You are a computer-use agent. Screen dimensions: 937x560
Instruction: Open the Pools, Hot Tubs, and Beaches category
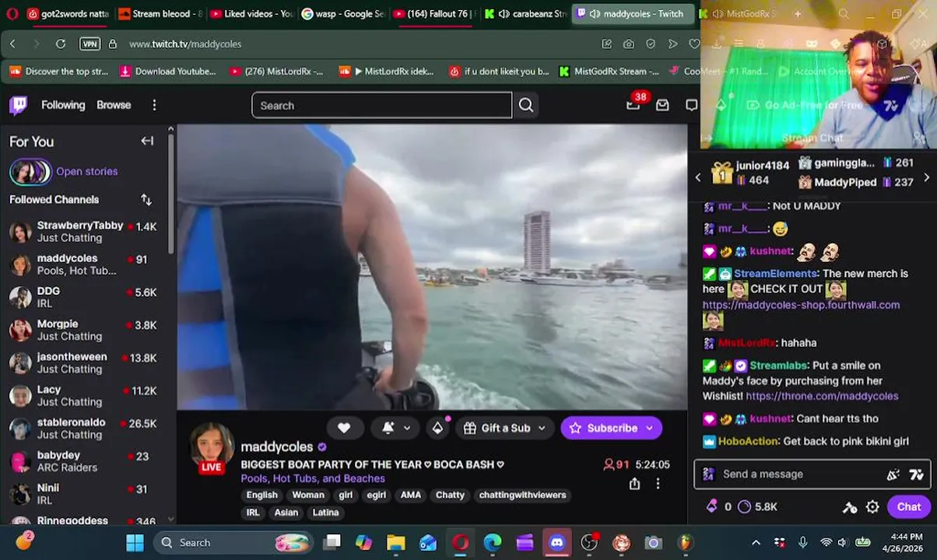pyautogui.click(x=313, y=479)
